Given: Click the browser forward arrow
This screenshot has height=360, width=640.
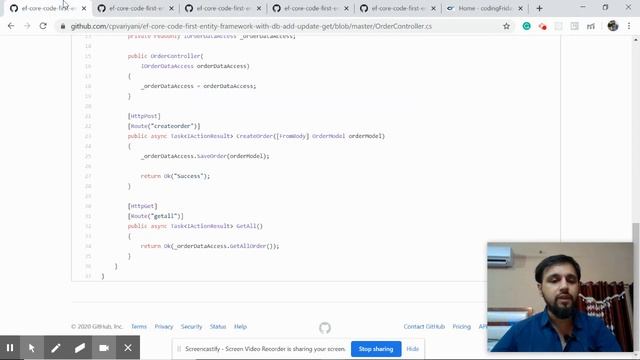Looking at the screenshot, I should point(27,26).
